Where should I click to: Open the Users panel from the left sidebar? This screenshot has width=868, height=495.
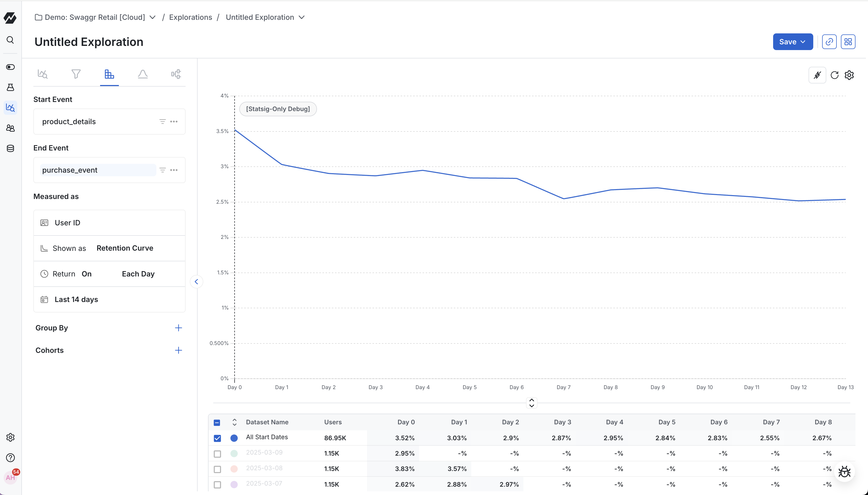click(x=10, y=128)
